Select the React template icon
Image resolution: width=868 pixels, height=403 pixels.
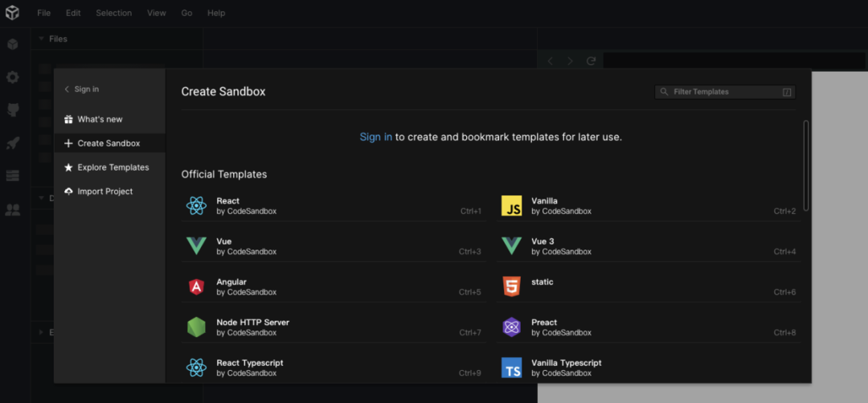pyautogui.click(x=196, y=206)
